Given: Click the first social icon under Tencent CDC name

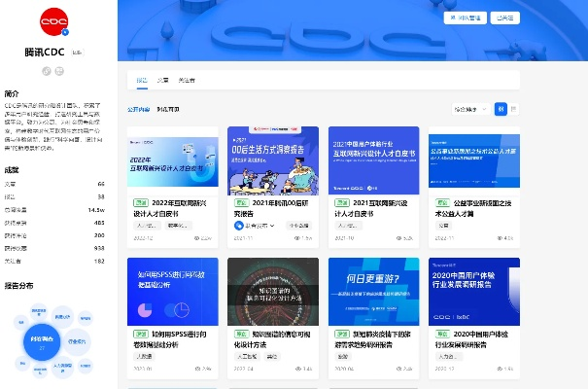Looking at the screenshot, I should click(x=47, y=71).
